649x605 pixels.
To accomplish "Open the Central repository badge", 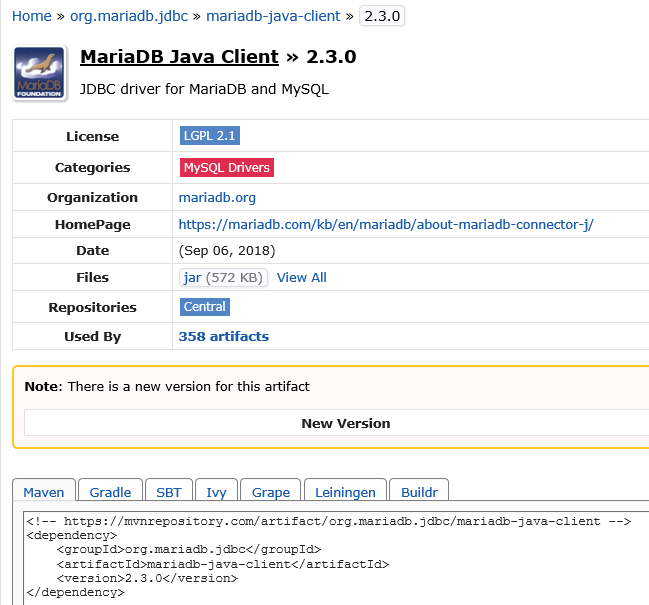I will 205,307.
